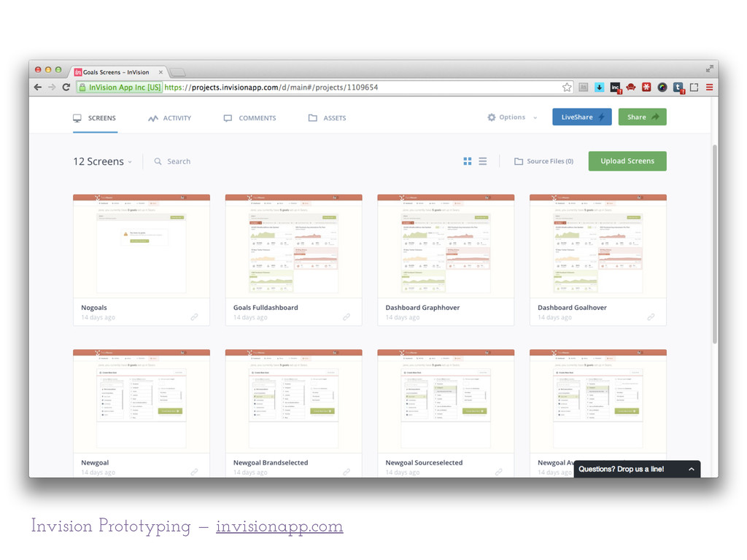The width and height of the screenshot is (747, 560).
Task: Click the Source Files folder icon
Action: tap(519, 161)
